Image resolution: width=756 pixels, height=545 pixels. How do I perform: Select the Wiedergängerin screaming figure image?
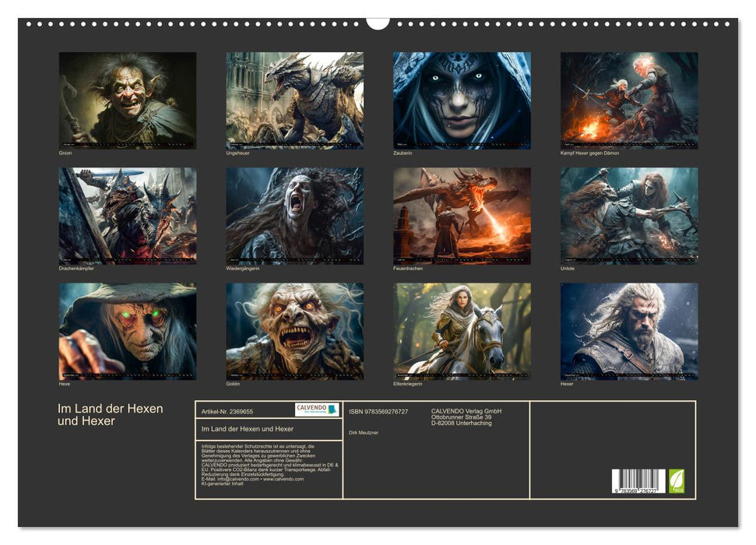click(294, 216)
